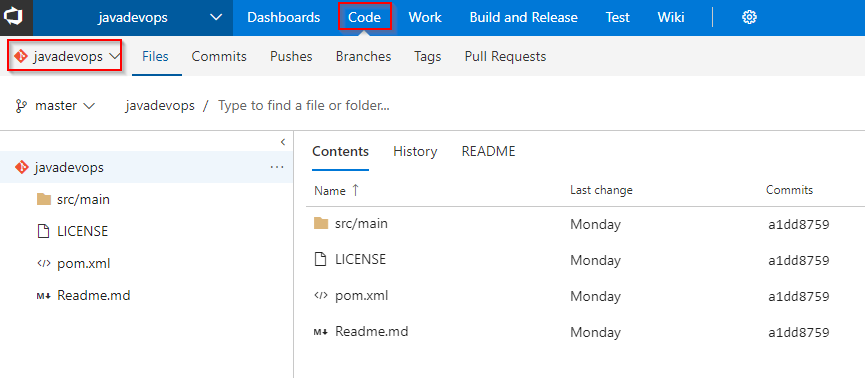Click the Commits column header
The height and width of the screenshot is (378, 865).
[x=789, y=190]
